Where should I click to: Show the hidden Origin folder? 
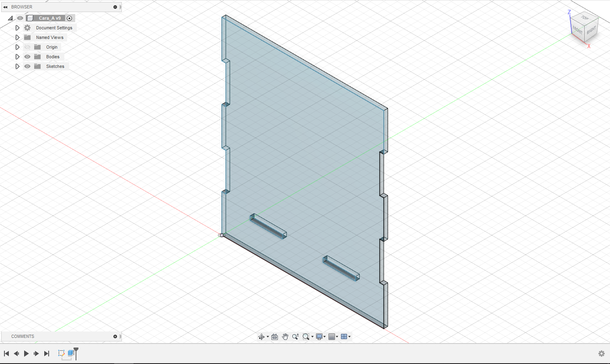pos(27,47)
